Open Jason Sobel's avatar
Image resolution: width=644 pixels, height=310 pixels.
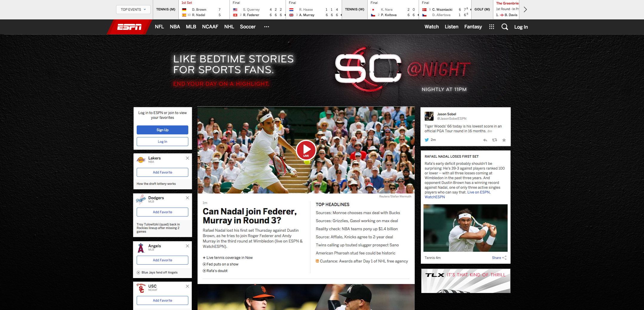click(x=429, y=116)
